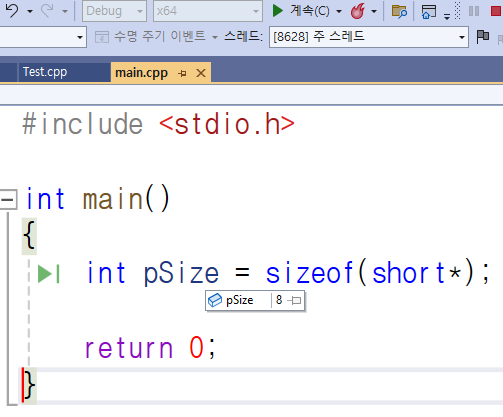This screenshot has width=503, height=417.
Task: Collapse the main() function outline
Action: click(8, 199)
